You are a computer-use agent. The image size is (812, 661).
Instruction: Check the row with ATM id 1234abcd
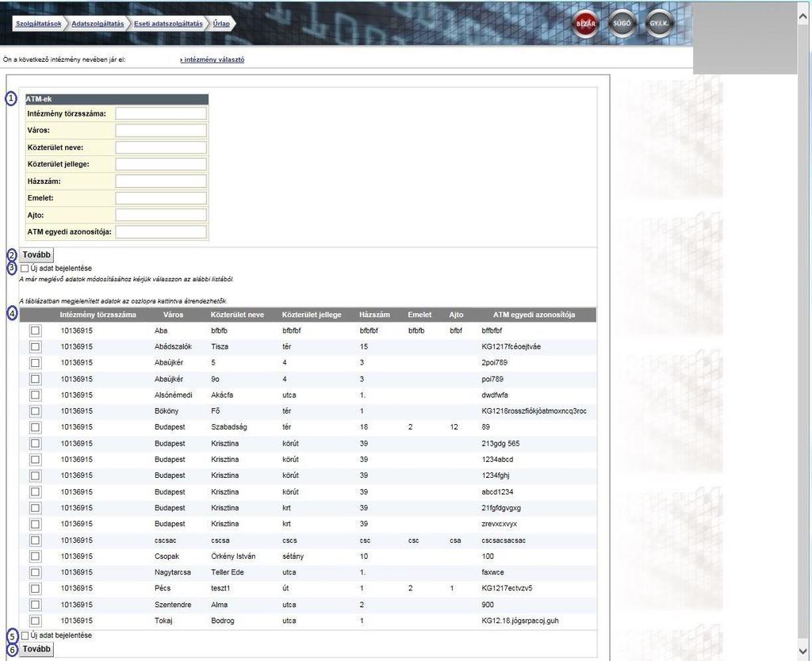tap(35, 460)
